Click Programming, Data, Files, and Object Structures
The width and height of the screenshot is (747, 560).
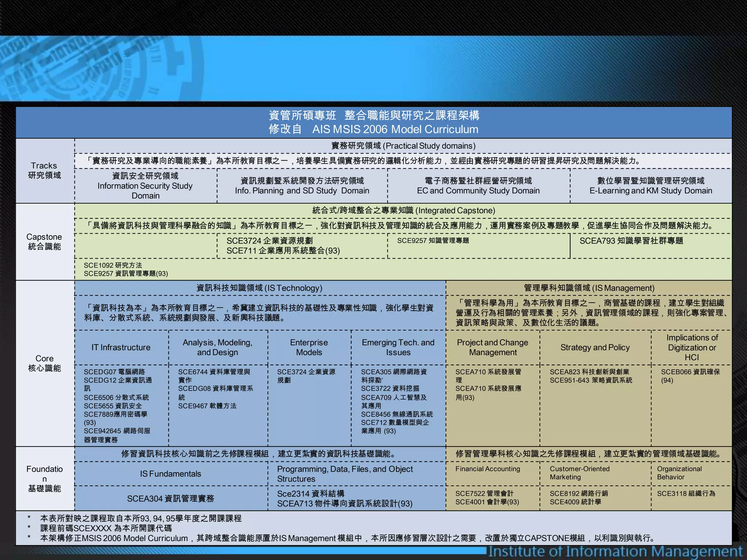pyautogui.click(x=345, y=474)
